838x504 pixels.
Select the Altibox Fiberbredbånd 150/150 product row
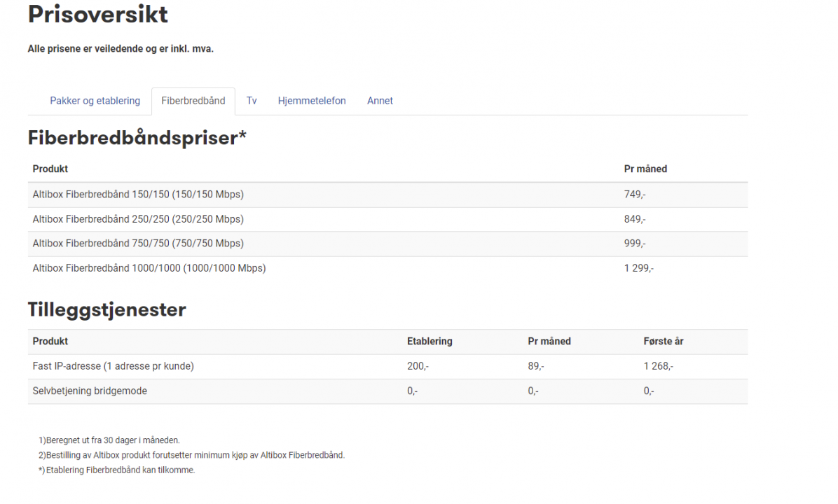[138, 195]
